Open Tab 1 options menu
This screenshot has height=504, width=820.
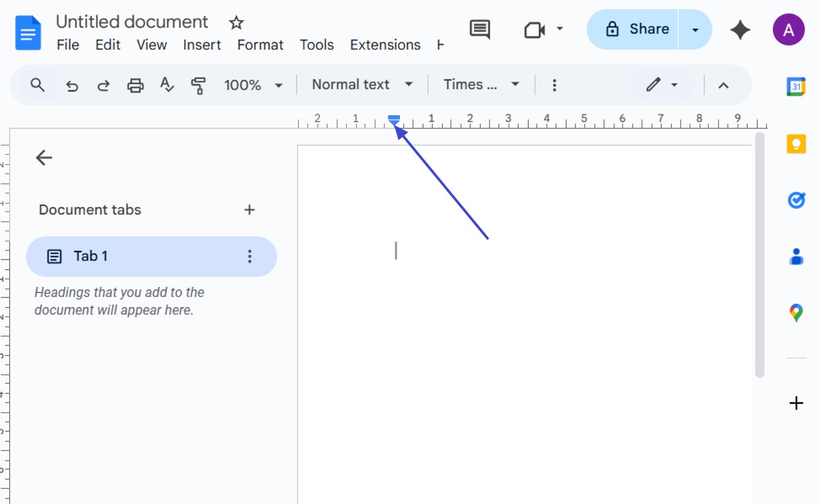click(x=250, y=256)
